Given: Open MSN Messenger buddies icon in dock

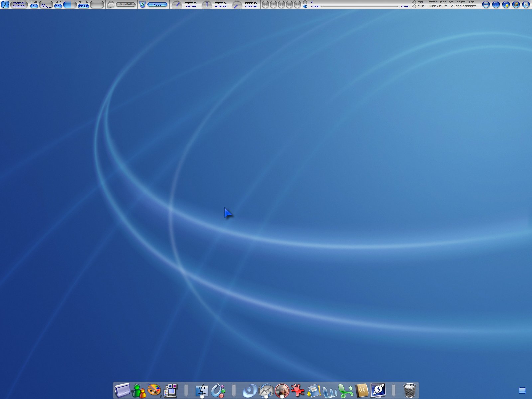Looking at the screenshot, I should tap(139, 390).
